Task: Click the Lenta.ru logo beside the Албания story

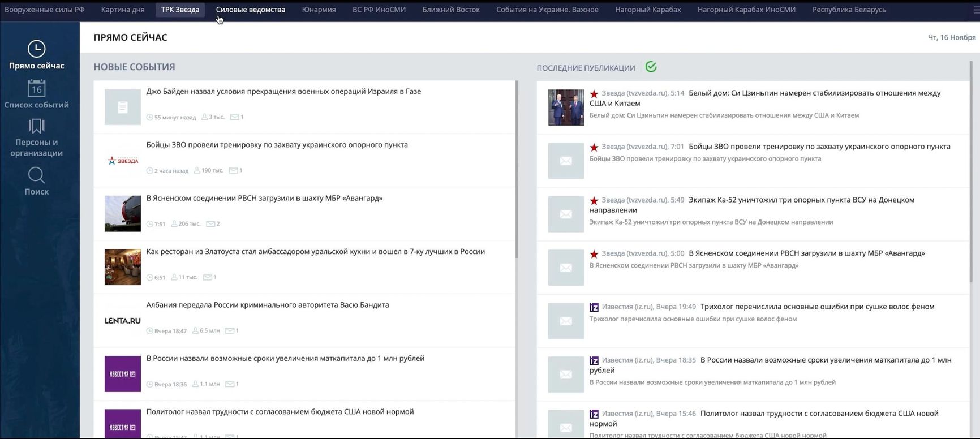Action: click(122, 321)
